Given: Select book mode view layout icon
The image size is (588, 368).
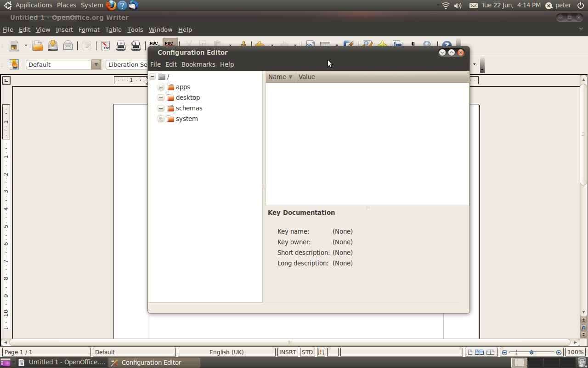Looking at the screenshot, I should click(x=491, y=352).
